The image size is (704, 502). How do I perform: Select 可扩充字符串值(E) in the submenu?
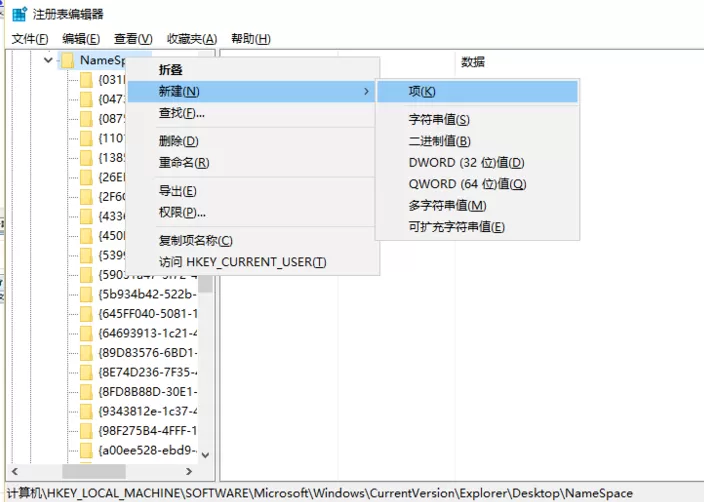pos(477,227)
